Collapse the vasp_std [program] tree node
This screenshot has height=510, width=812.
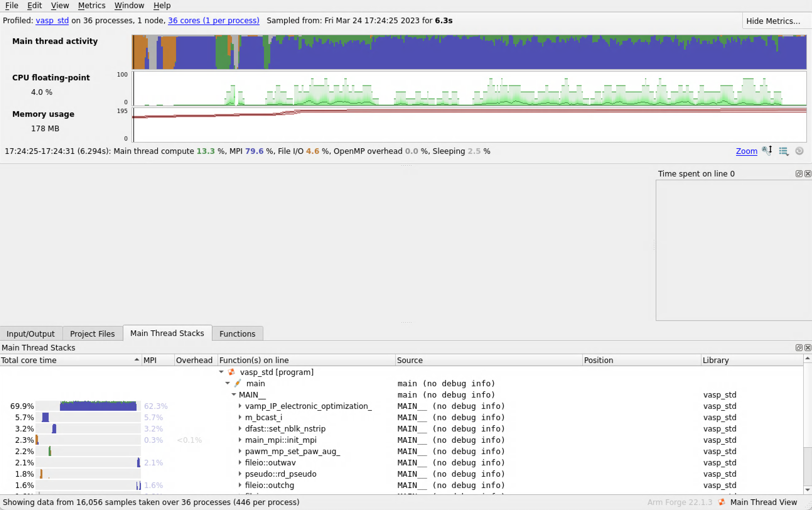(x=222, y=372)
